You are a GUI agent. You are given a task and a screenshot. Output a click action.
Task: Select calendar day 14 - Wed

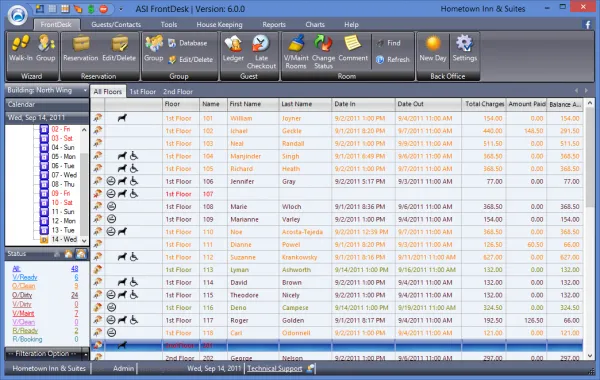[64, 239]
